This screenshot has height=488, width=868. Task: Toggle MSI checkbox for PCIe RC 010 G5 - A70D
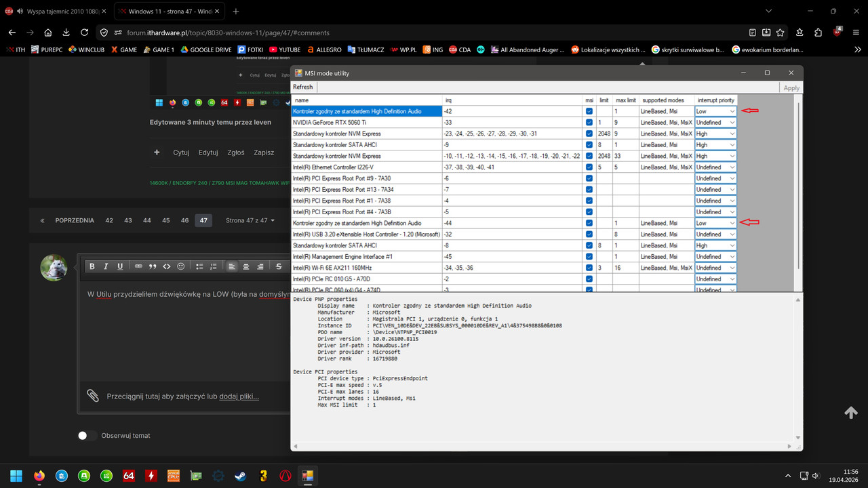pyautogui.click(x=589, y=279)
